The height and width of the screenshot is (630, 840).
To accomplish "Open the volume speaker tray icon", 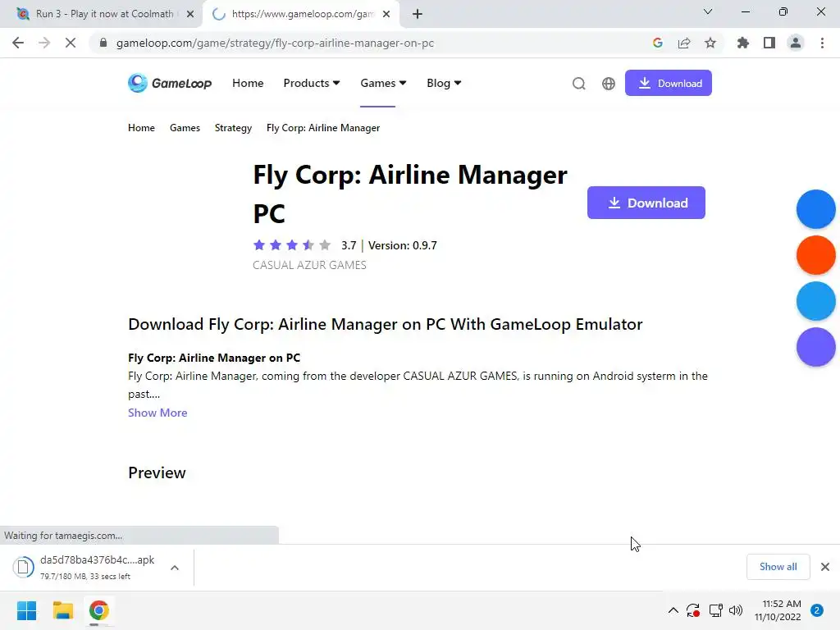I will pyautogui.click(x=736, y=610).
